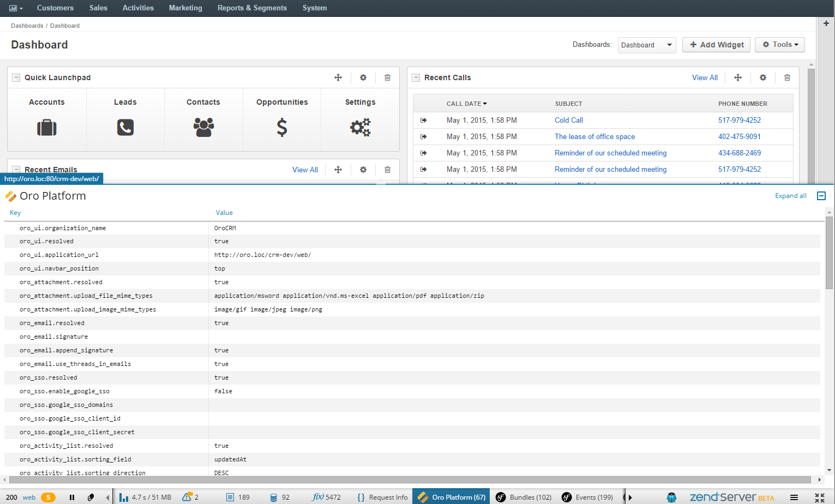The width and height of the screenshot is (835, 504).
Task: Click the web environment link in Zend toolbar
Action: coord(29,497)
